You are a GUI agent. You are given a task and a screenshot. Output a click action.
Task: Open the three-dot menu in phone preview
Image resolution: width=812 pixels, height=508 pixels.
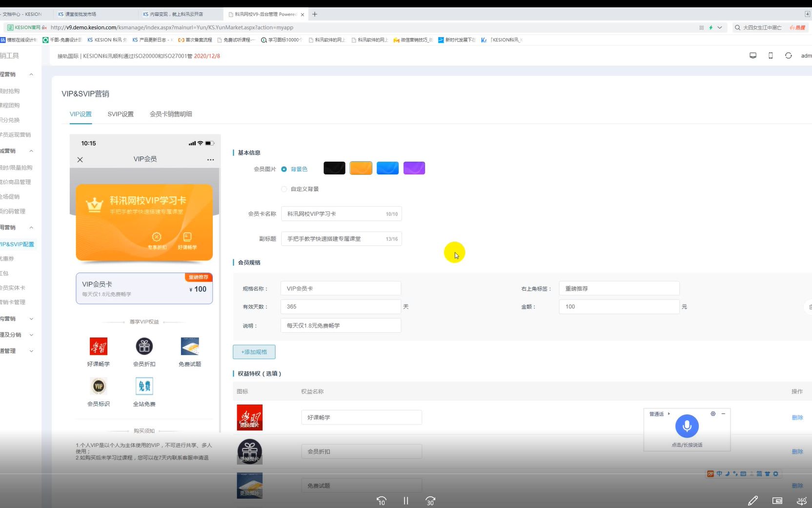click(x=210, y=160)
